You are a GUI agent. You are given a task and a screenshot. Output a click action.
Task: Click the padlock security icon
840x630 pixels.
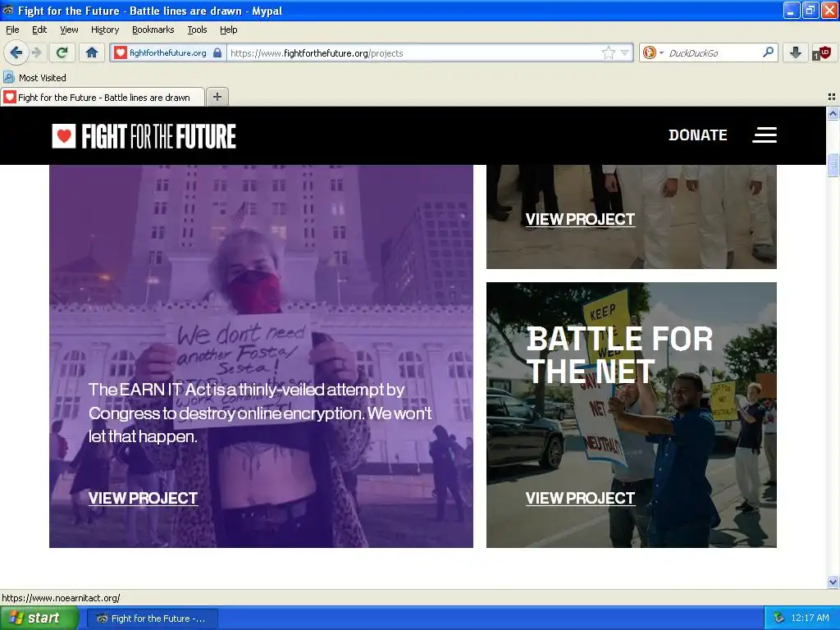pos(217,52)
